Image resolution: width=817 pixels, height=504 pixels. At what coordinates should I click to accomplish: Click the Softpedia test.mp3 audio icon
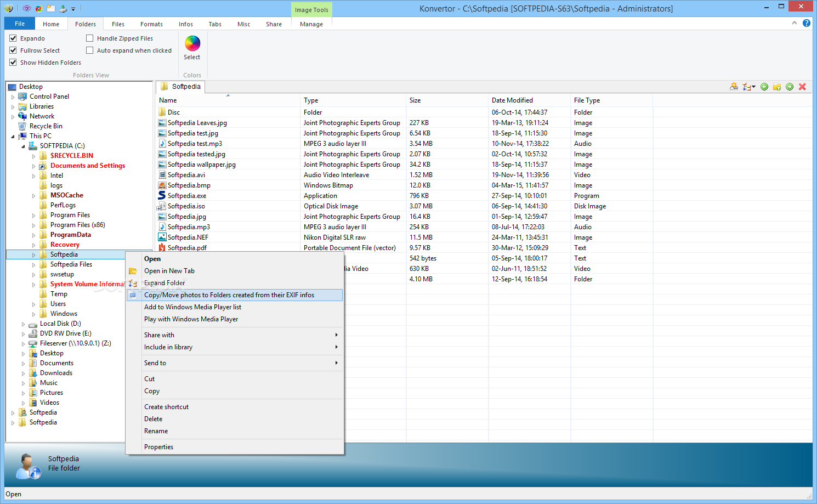pos(162,143)
